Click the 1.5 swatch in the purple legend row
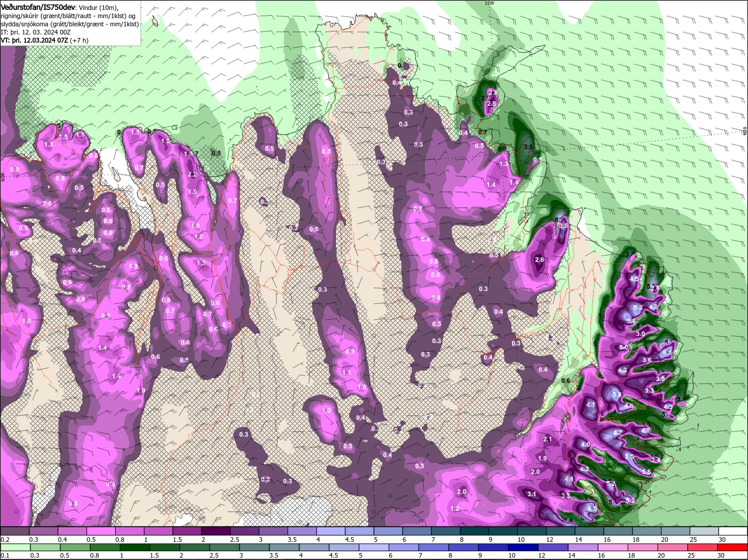This screenshot has width=748, height=560. 186,531
